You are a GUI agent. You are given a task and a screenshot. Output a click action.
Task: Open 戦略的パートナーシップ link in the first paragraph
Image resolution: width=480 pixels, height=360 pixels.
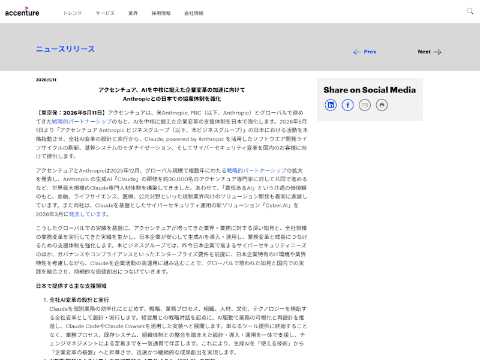(x=82, y=121)
